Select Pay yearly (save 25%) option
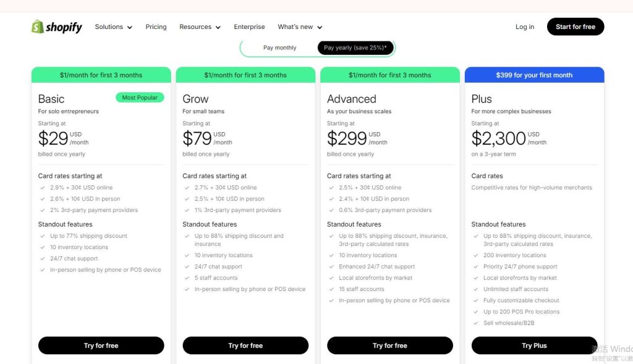The image size is (633, 364). pyautogui.click(x=355, y=47)
